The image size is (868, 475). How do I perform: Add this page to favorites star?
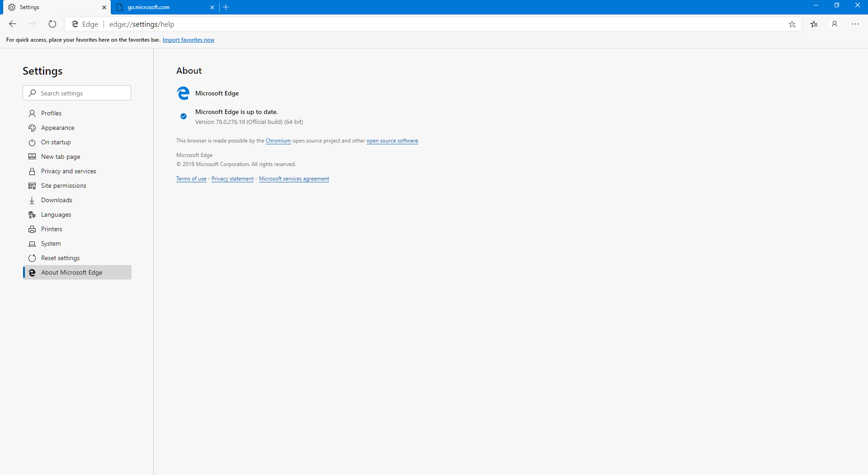coord(792,24)
